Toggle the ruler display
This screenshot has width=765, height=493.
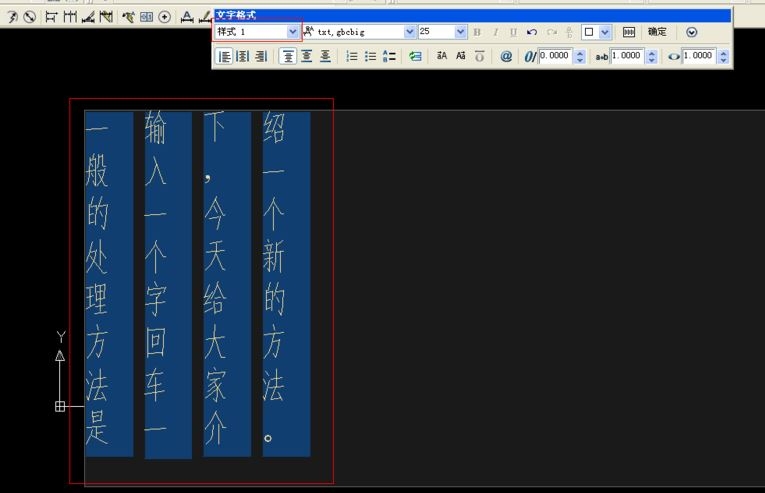(x=629, y=32)
